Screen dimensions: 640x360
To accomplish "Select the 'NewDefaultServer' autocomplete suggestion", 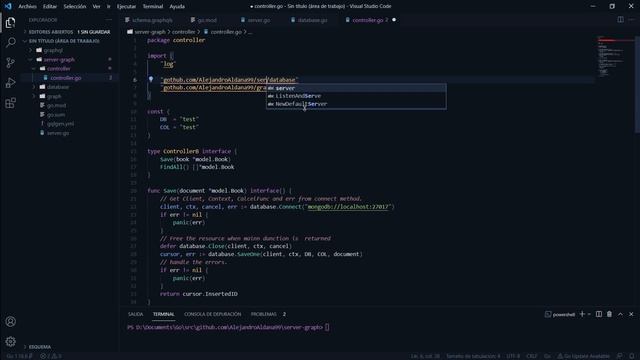I will coord(356,104).
